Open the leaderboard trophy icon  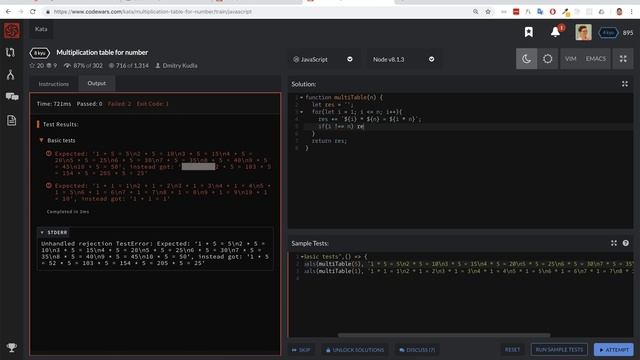click(11, 347)
